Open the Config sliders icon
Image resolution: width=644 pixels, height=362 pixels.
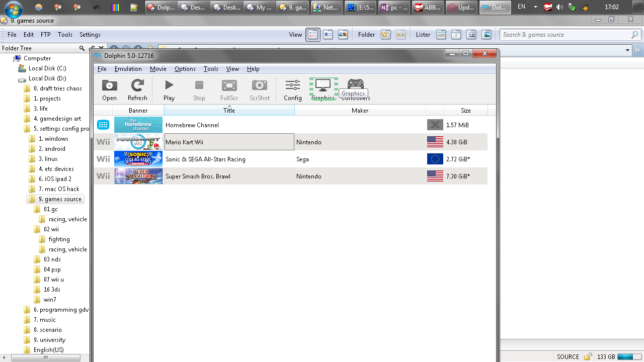(x=293, y=89)
